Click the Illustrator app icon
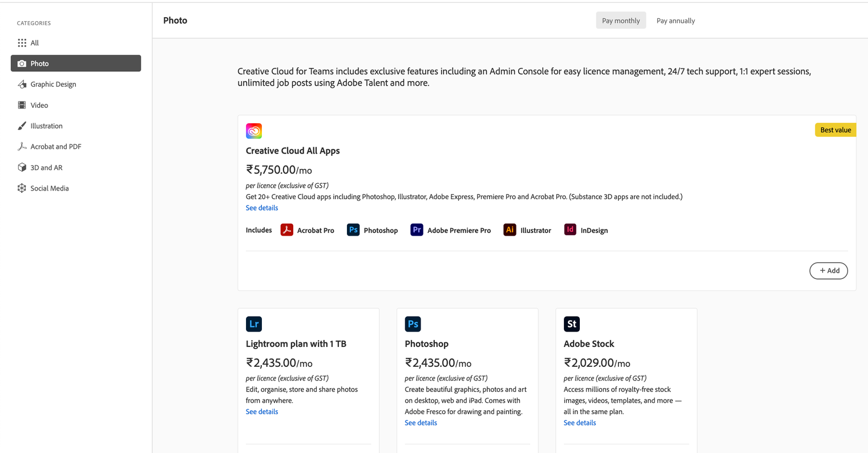The height and width of the screenshot is (453, 868). click(x=510, y=230)
